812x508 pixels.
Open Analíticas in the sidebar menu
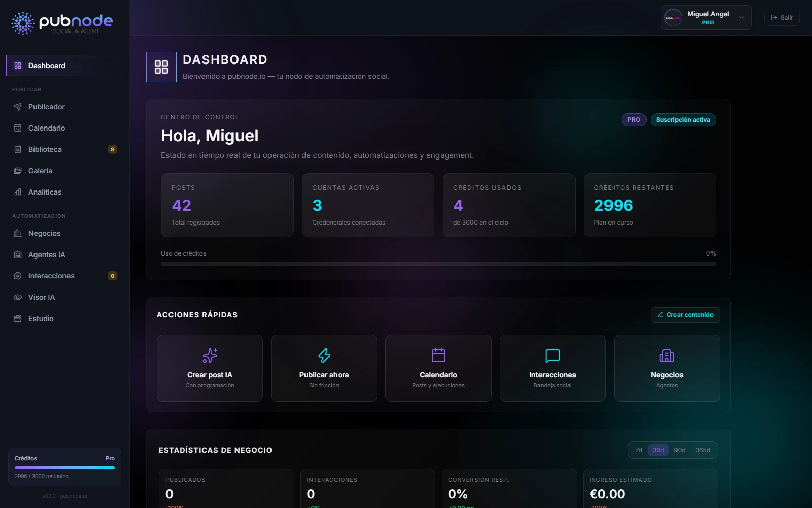click(64, 192)
